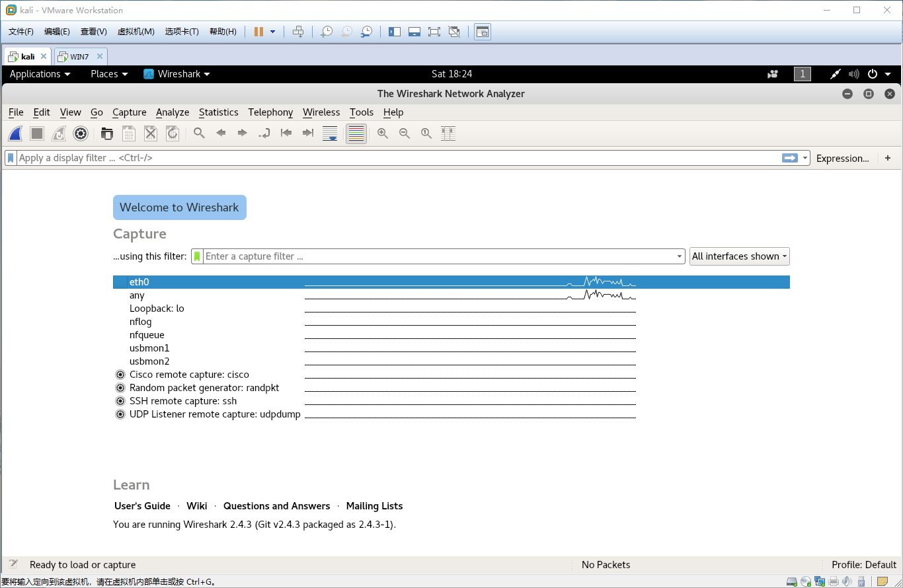Click the go to specified packet icon
903x588 pixels.
(264, 133)
